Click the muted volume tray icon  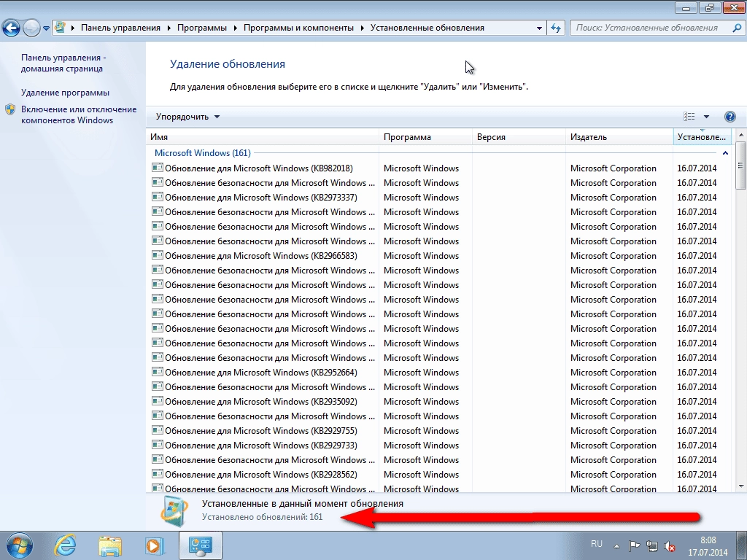[670, 545]
